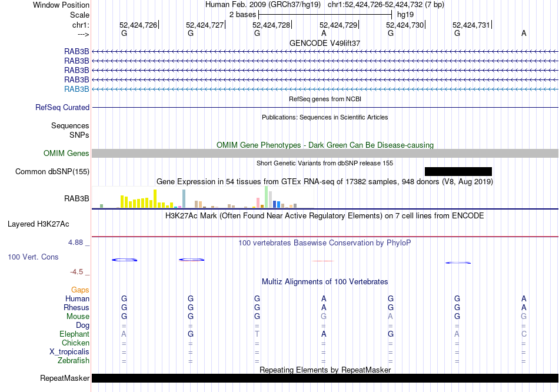This screenshot has width=559, height=392.
Task: Click the chr1: label
Action: click(81, 25)
